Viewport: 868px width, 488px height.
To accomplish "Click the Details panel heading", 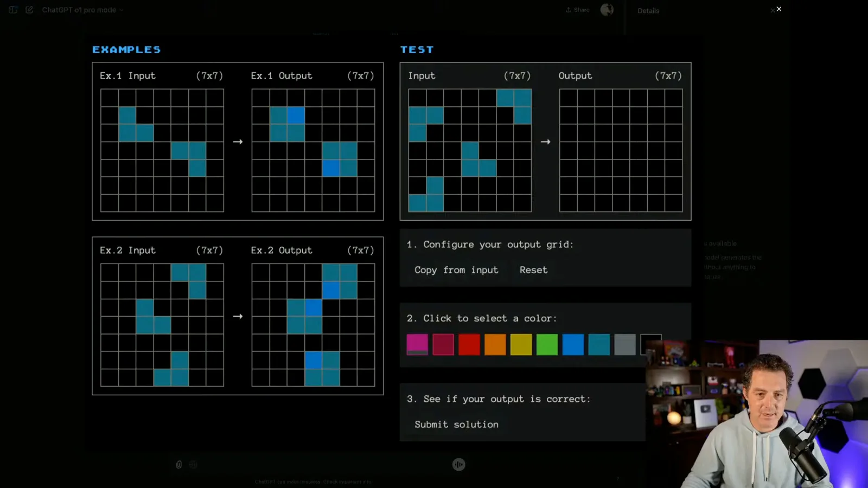I will [x=648, y=11].
